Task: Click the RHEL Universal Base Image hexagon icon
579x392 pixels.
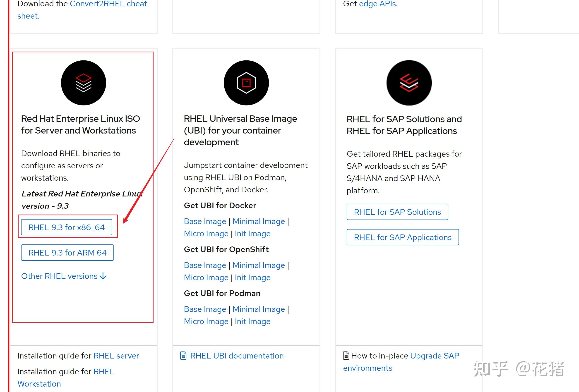Action: [246, 83]
